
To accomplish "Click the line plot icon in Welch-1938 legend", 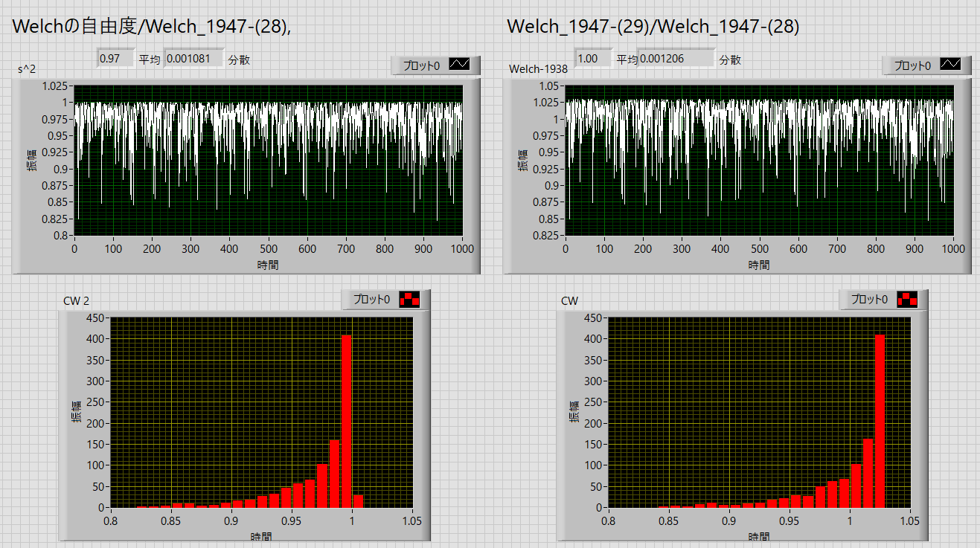I will 950,65.
